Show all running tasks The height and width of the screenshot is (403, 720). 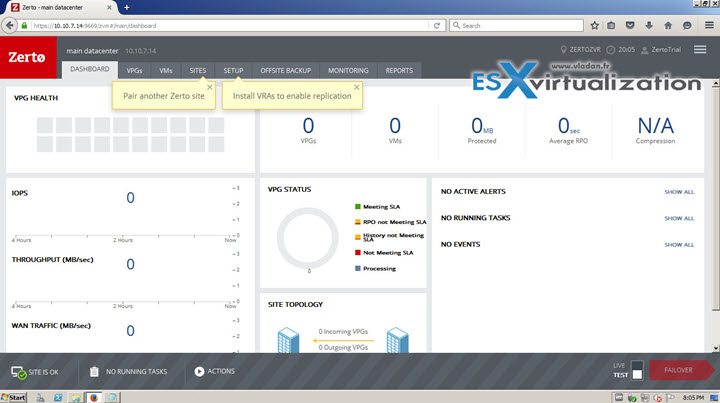pos(679,218)
